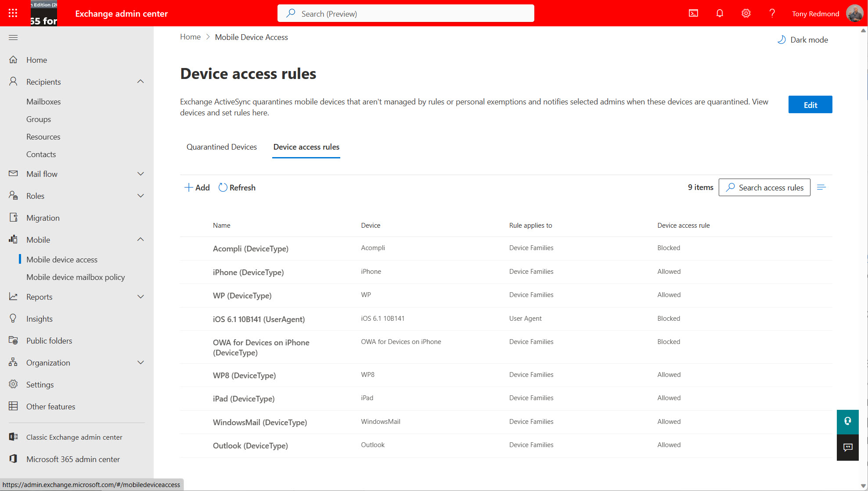Click the Other features grid icon

click(x=13, y=406)
